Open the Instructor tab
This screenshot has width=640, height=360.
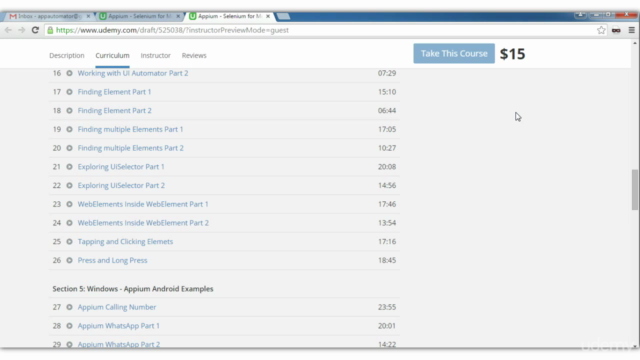[x=156, y=56]
